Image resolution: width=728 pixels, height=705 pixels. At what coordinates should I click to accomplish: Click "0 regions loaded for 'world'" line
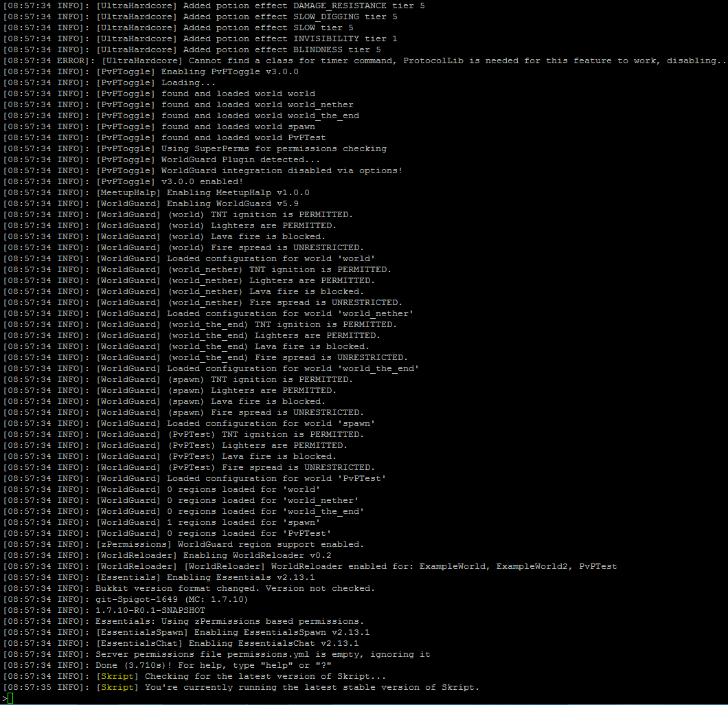click(x=161, y=489)
